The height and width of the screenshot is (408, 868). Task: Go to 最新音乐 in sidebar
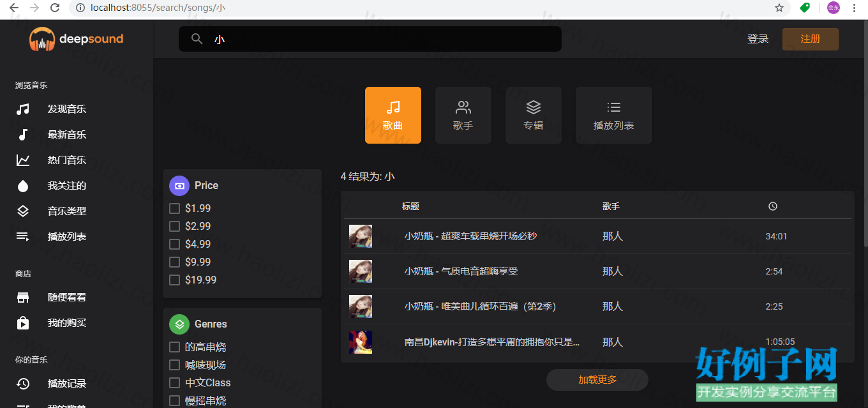click(x=67, y=135)
